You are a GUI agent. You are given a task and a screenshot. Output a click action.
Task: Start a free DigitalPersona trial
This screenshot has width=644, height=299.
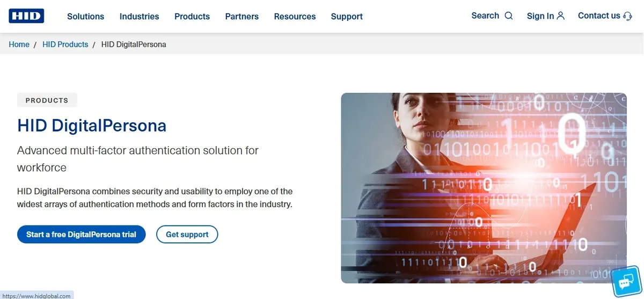pyautogui.click(x=82, y=235)
